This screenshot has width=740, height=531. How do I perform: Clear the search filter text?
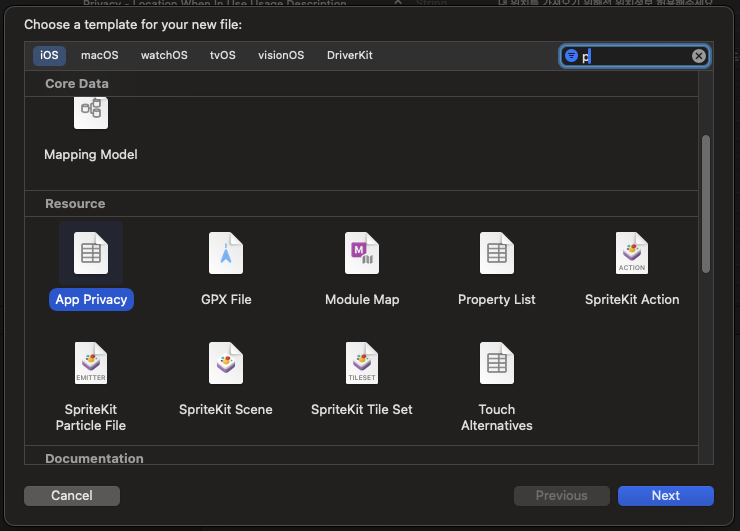[x=698, y=56]
